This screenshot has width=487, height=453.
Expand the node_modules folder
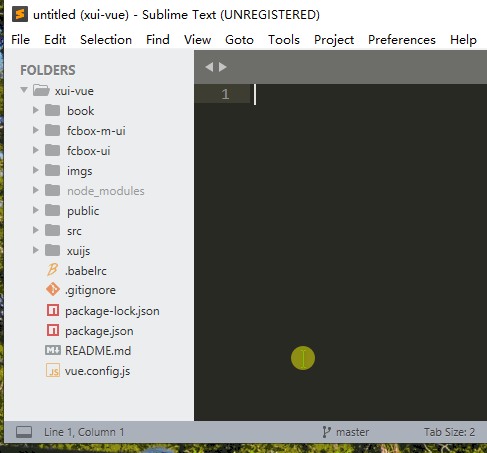(35, 190)
